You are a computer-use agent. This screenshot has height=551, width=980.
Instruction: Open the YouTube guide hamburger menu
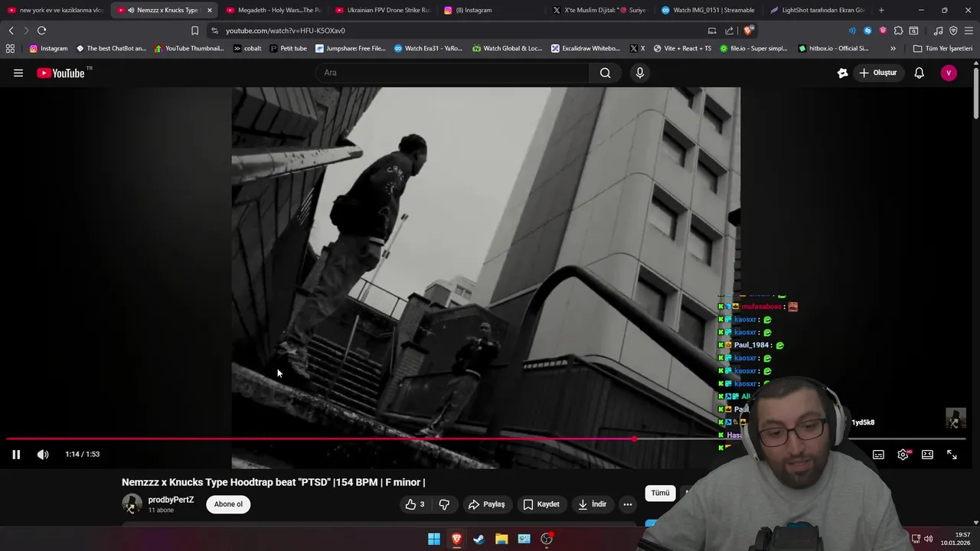[18, 73]
